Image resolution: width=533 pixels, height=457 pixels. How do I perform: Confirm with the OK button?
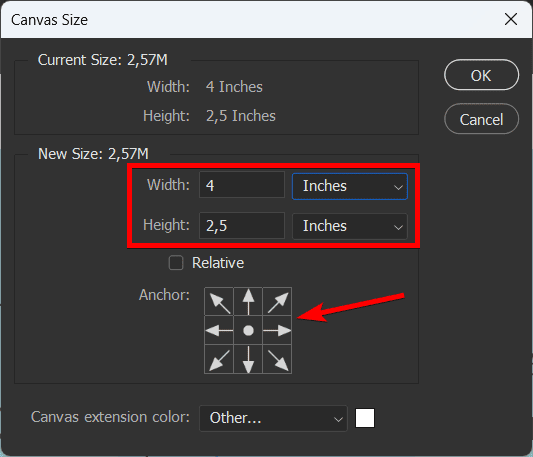[x=481, y=75]
